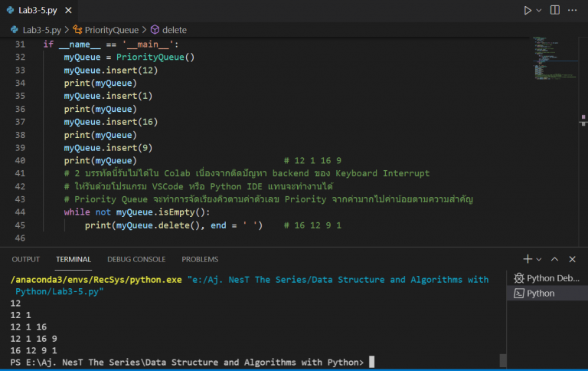Open the editor More Actions menu

pos(573,11)
